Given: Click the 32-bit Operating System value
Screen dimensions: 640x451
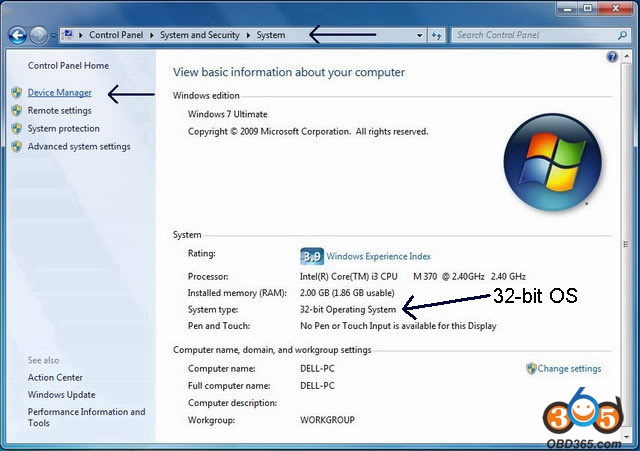Looking at the screenshot, I should pos(348,310).
